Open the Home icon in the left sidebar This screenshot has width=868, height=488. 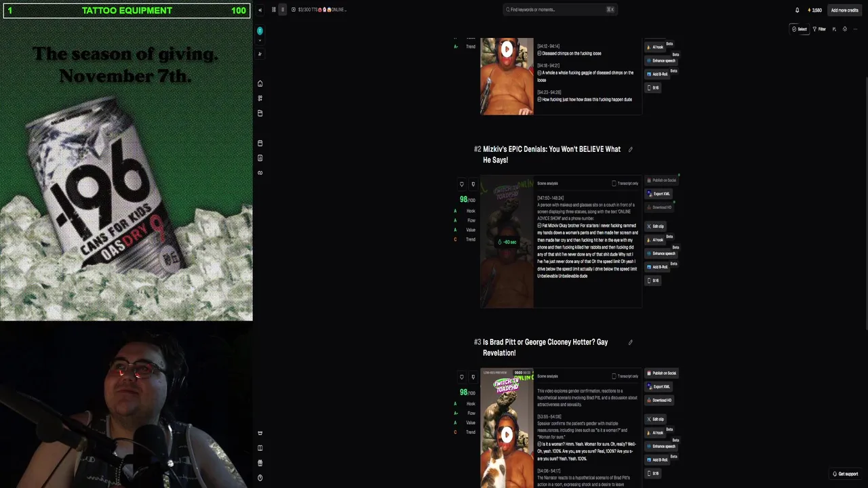260,83
